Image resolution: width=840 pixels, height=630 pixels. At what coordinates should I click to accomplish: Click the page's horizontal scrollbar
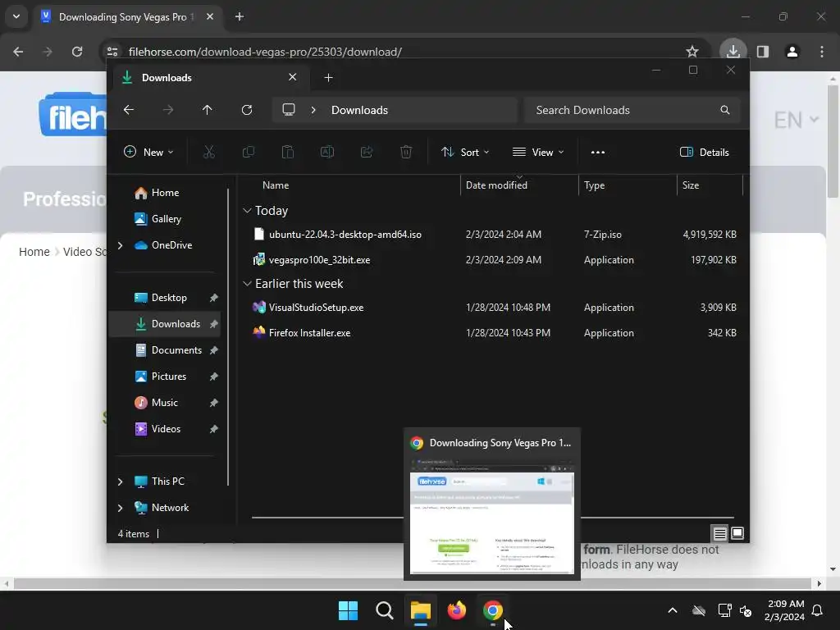pos(412,583)
